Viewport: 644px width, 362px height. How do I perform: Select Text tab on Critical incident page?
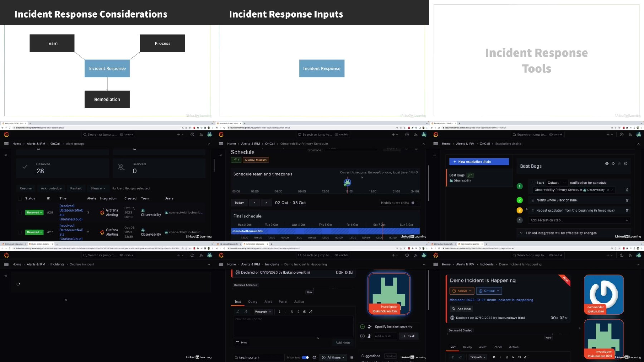click(x=453, y=347)
